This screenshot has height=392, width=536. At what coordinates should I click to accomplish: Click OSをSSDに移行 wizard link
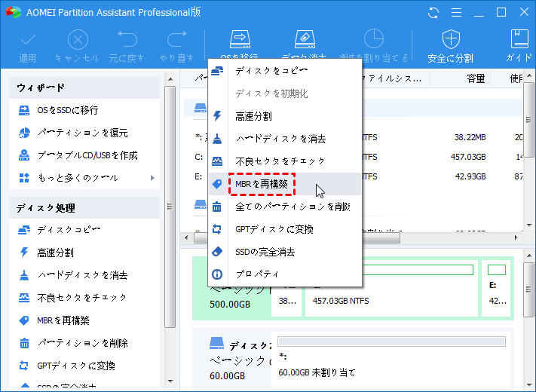(x=68, y=110)
